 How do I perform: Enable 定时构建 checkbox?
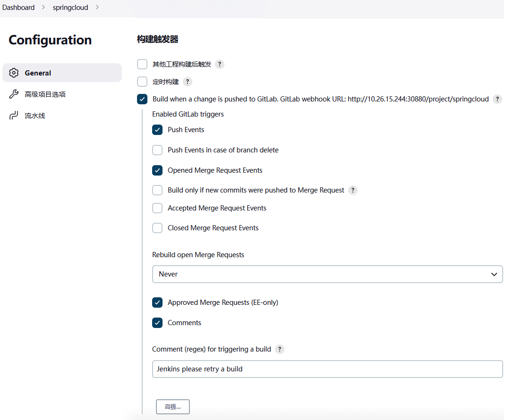(142, 82)
